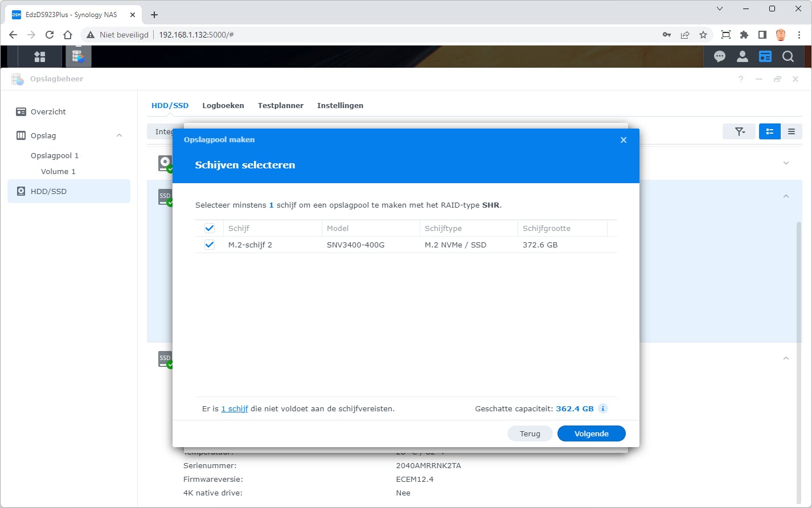Toggle the select-all disks checkbox

[x=209, y=228]
